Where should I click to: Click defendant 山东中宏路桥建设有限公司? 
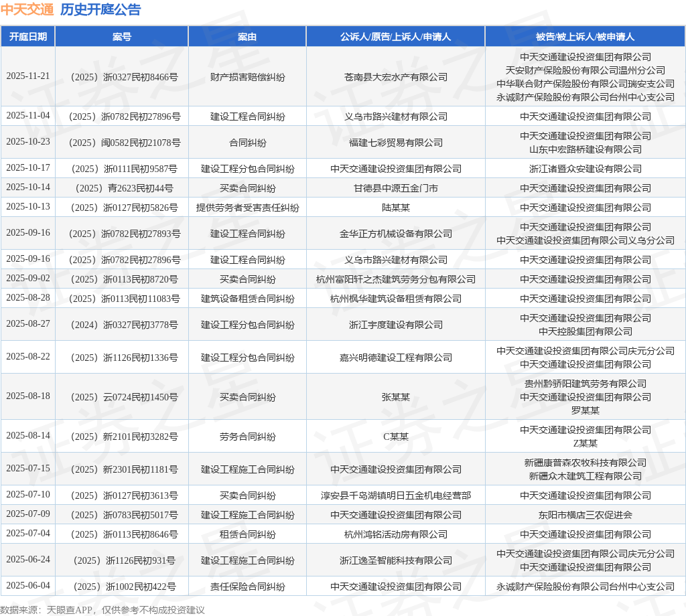(585, 149)
